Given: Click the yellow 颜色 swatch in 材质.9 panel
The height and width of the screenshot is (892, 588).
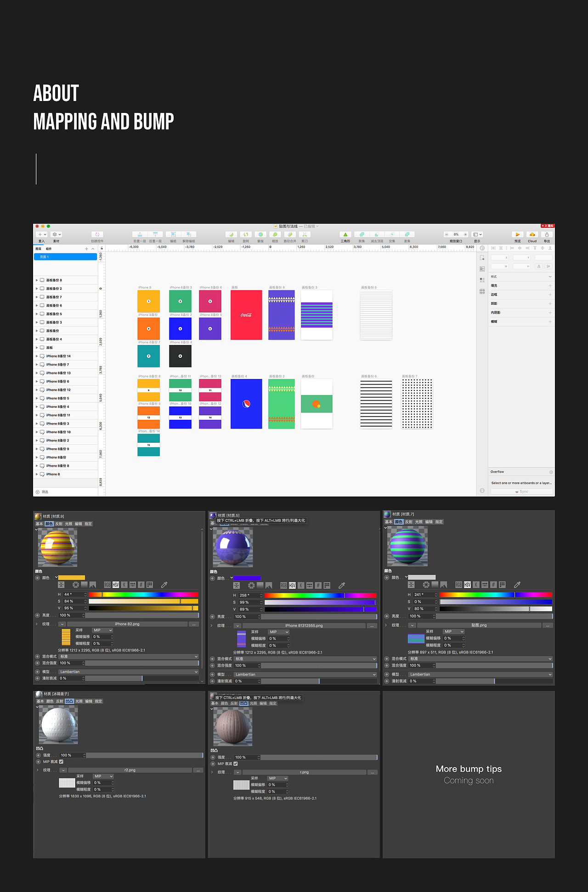Looking at the screenshot, I should (x=72, y=578).
